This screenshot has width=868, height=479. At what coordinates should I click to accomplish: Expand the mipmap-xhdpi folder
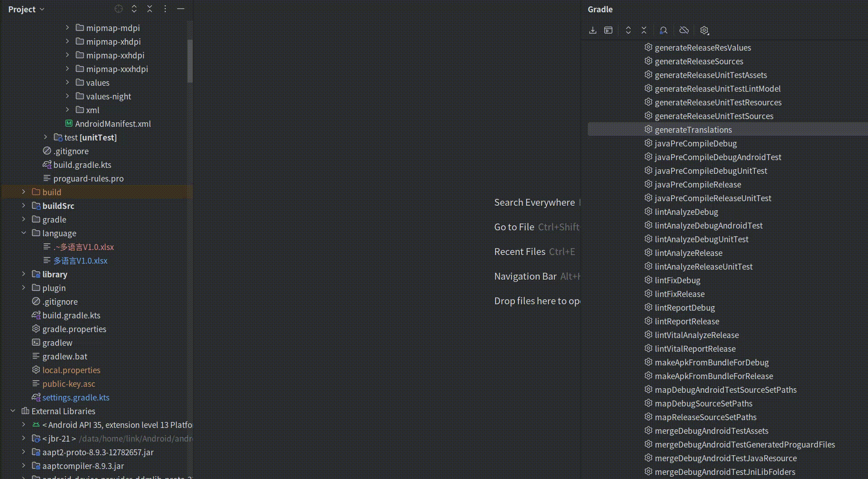68,42
